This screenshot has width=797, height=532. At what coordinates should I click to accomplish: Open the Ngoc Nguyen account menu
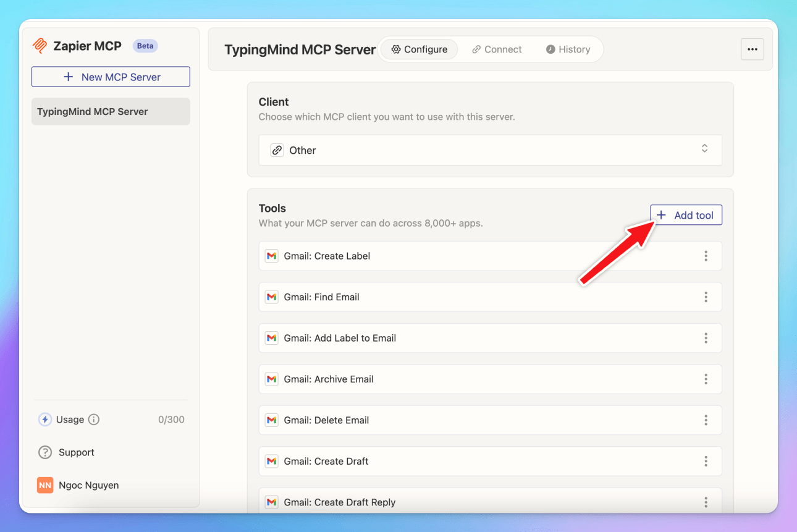click(78, 485)
